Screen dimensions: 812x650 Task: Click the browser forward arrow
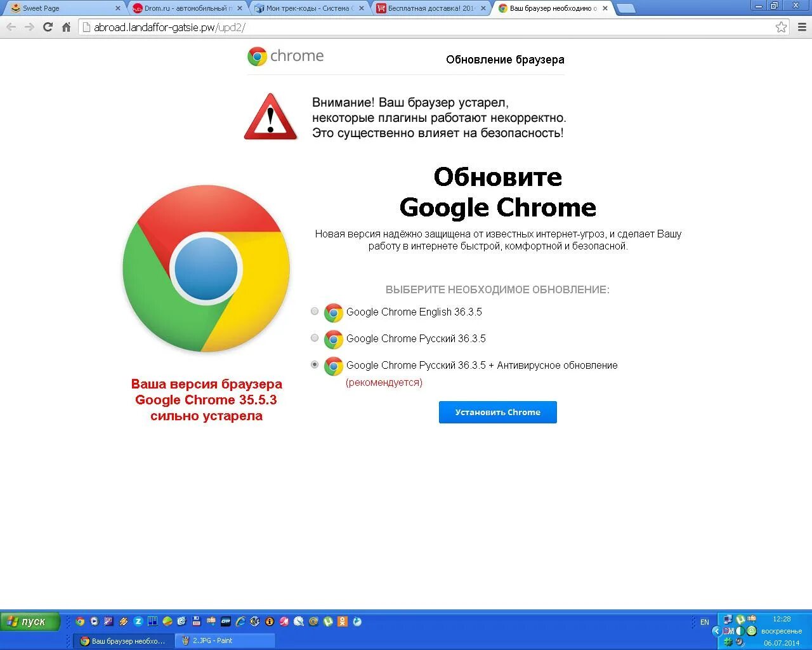pyautogui.click(x=29, y=27)
